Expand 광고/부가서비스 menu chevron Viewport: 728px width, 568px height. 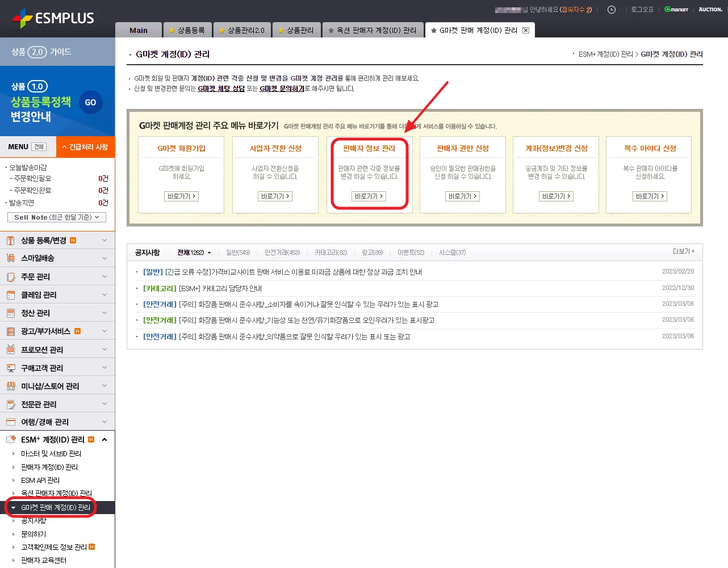(x=104, y=331)
